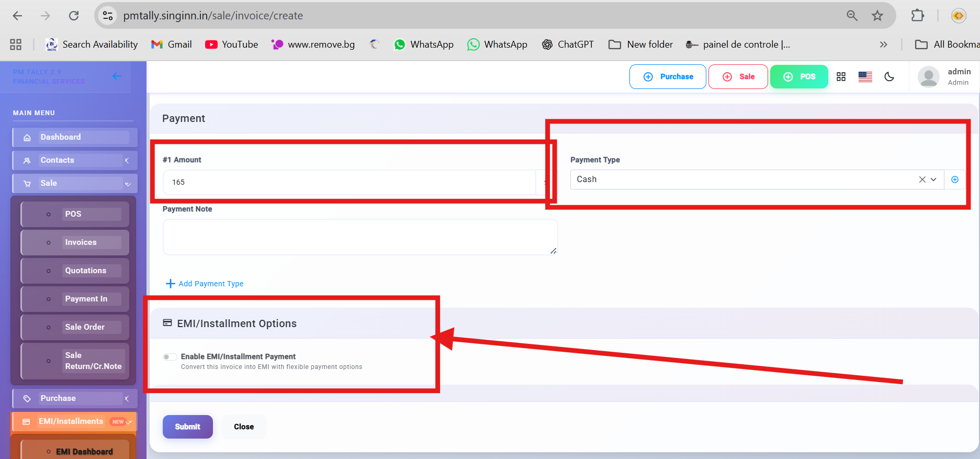This screenshot has height=459, width=980.
Task: Open Invoices from the Sale submenu
Action: coord(81,242)
